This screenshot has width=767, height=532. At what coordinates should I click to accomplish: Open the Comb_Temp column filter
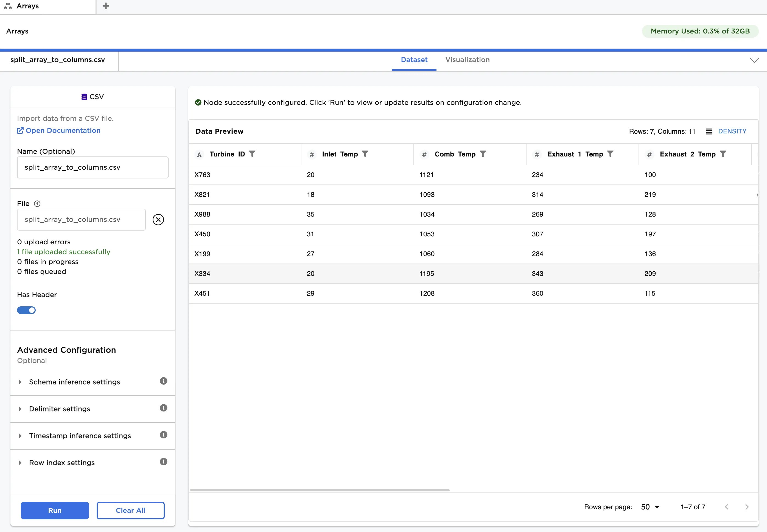point(483,154)
